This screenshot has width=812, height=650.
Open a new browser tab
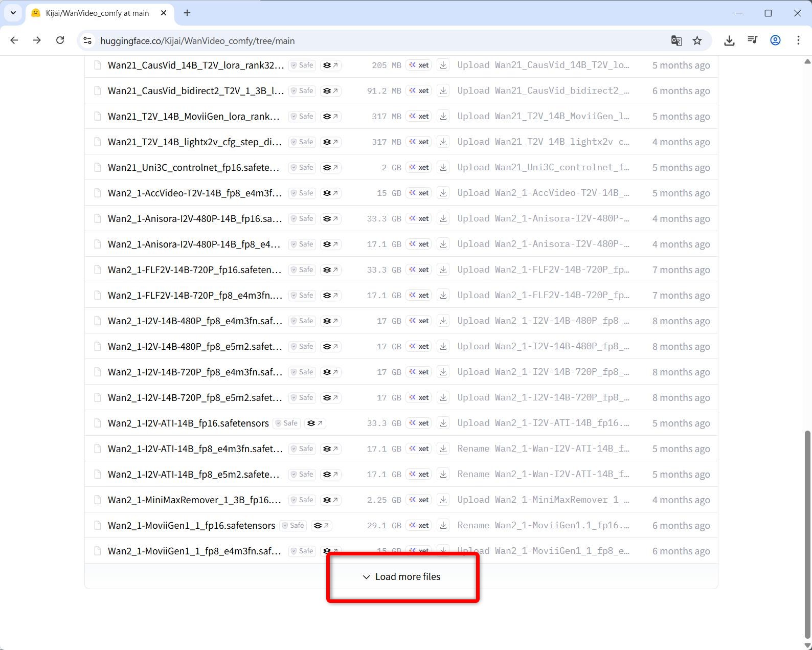coord(187,13)
